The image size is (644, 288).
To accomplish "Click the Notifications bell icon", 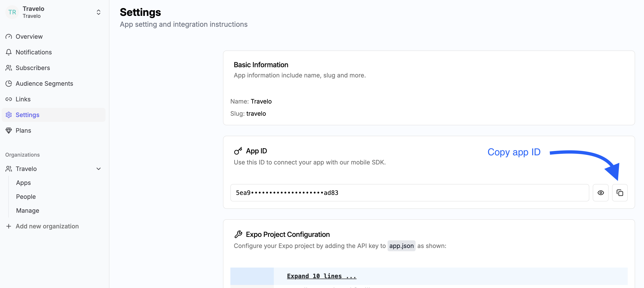I will coord(9,52).
